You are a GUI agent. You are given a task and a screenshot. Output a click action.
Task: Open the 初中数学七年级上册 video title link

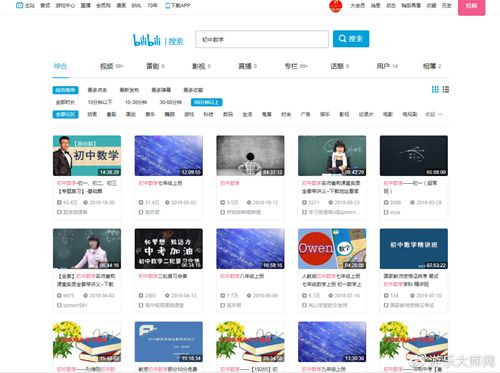160,183
